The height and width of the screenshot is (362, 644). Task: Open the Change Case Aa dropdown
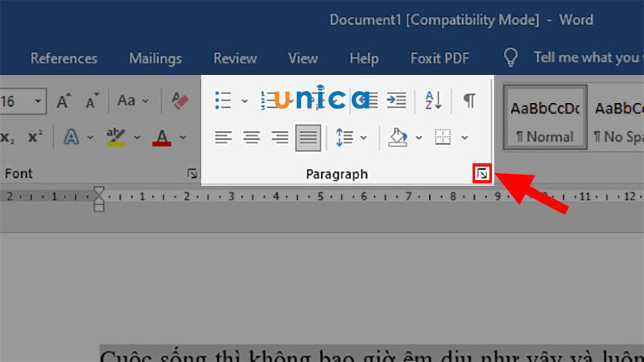132,101
